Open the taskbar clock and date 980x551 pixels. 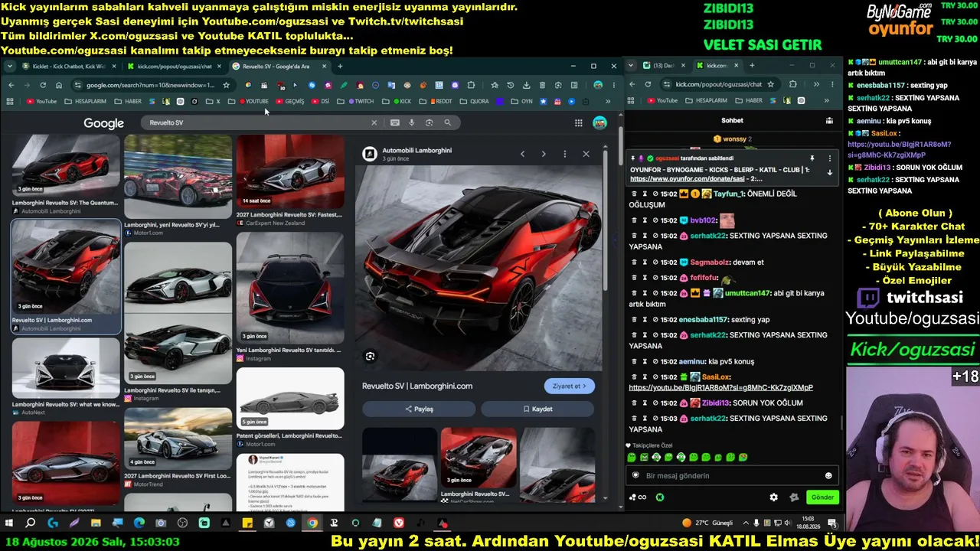click(808, 523)
